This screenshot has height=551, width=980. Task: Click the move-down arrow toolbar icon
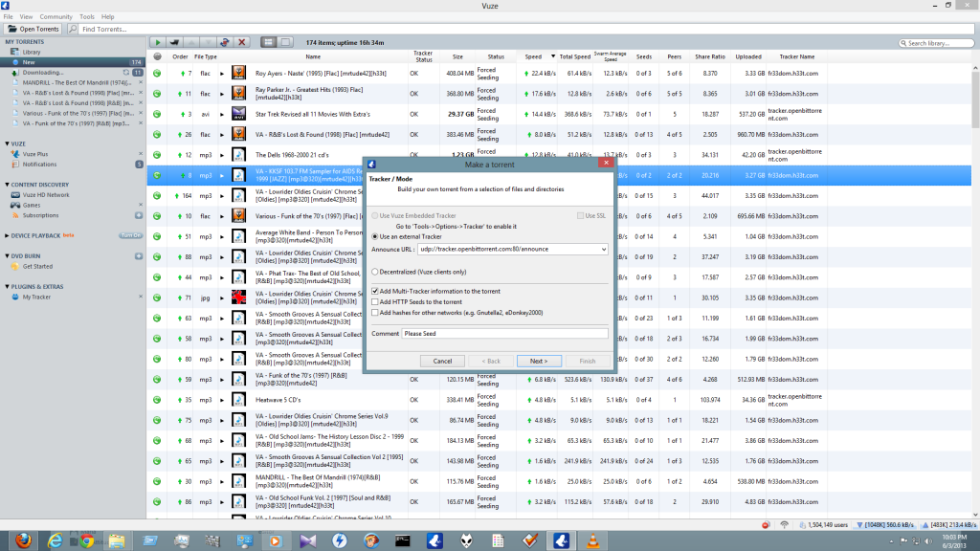point(208,42)
